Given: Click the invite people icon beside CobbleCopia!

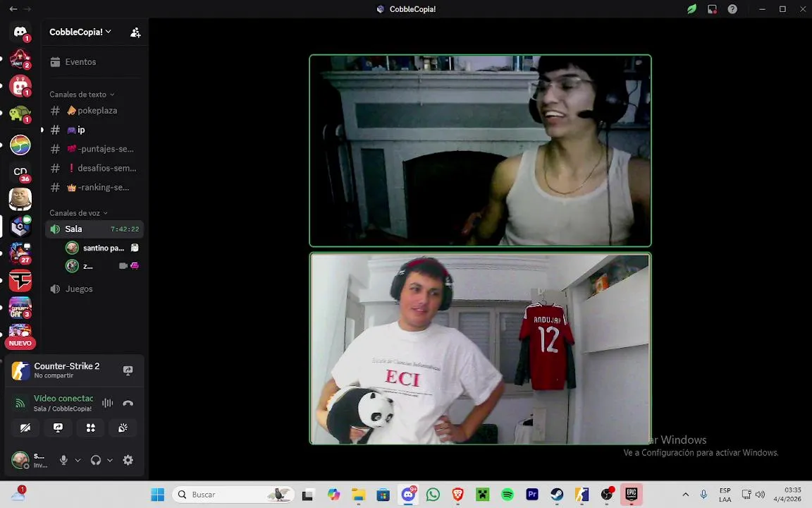Looking at the screenshot, I should tap(135, 32).
